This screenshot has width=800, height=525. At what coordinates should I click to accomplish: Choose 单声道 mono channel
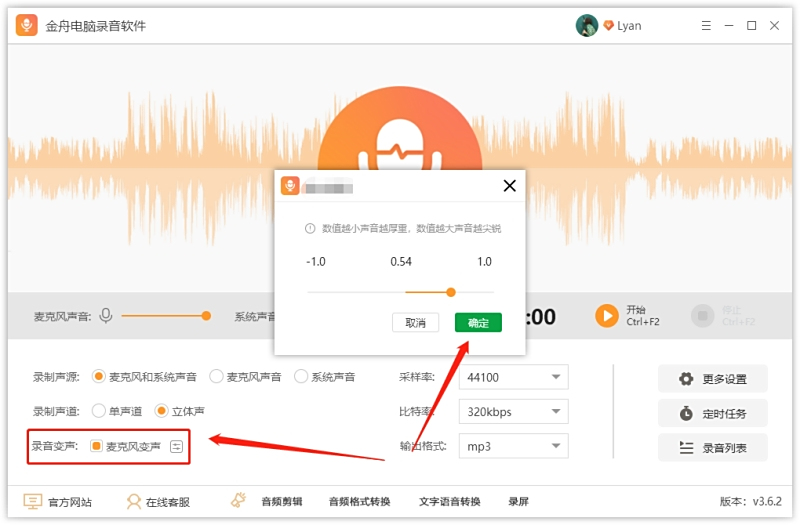pyautogui.click(x=98, y=411)
